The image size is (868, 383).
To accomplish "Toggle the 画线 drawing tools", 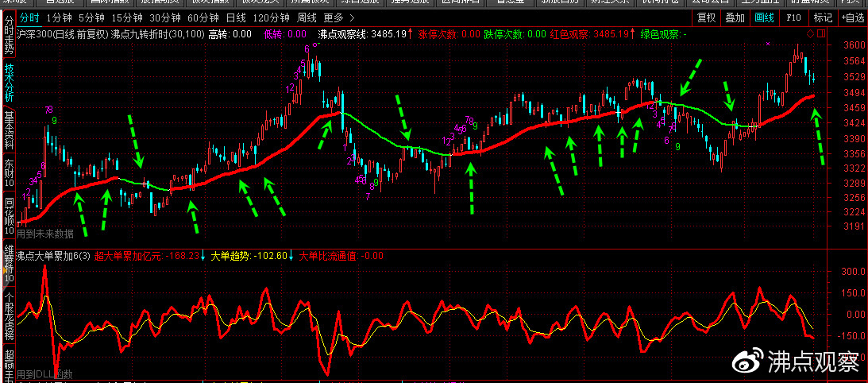I will point(765,17).
